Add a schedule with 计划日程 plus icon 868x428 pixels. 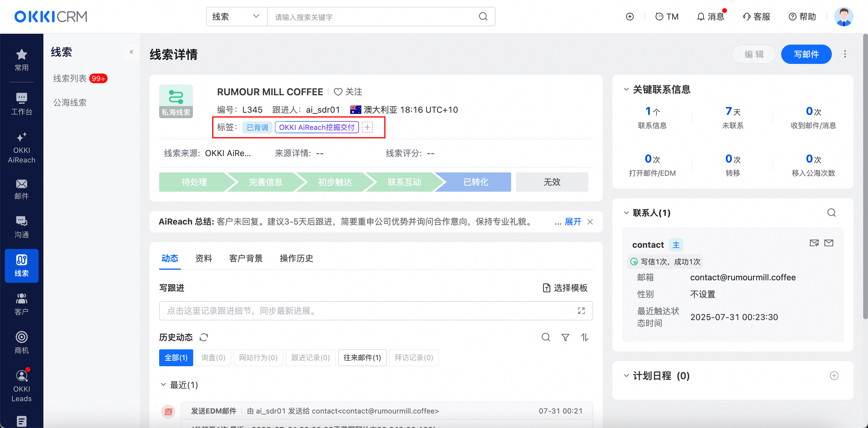834,376
